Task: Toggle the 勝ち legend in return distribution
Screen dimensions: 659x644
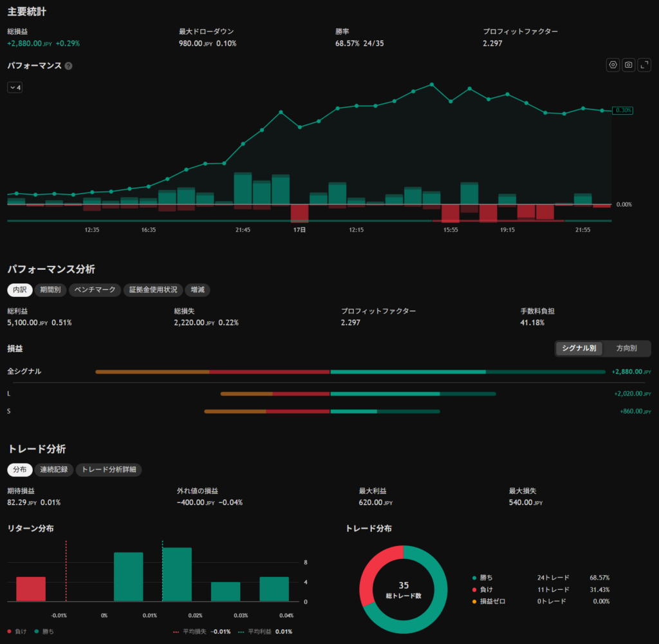Action: point(44,631)
